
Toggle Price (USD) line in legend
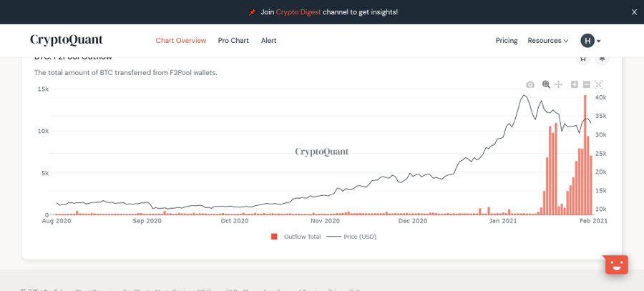351,237
